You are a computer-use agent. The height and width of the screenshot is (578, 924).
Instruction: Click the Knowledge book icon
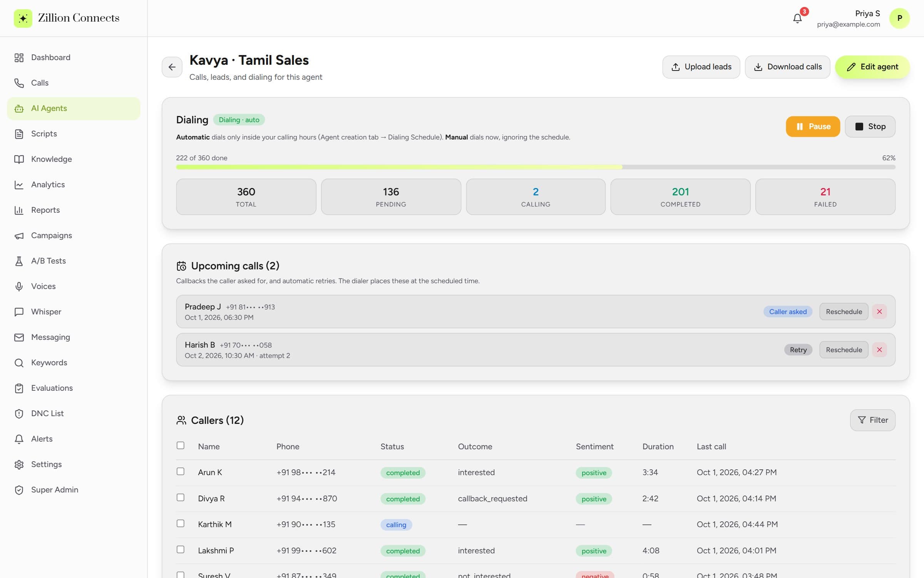click(19, 159)
